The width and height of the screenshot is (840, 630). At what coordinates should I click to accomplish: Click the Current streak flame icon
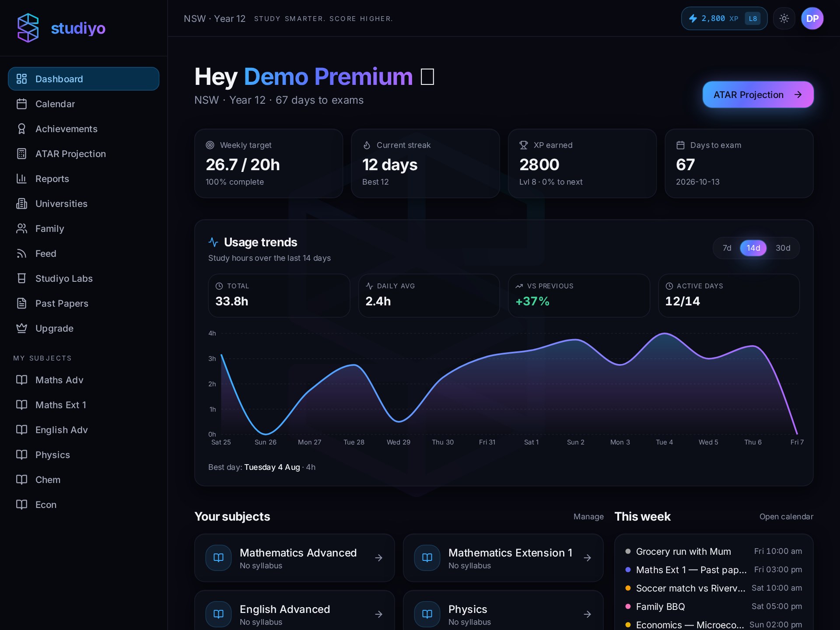tap(367, 145)
